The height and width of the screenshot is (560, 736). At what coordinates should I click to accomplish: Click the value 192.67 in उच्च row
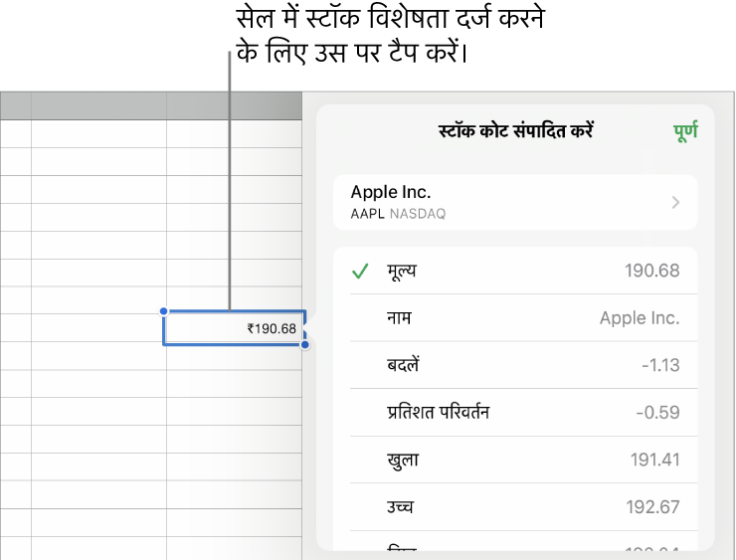[652, 507]
